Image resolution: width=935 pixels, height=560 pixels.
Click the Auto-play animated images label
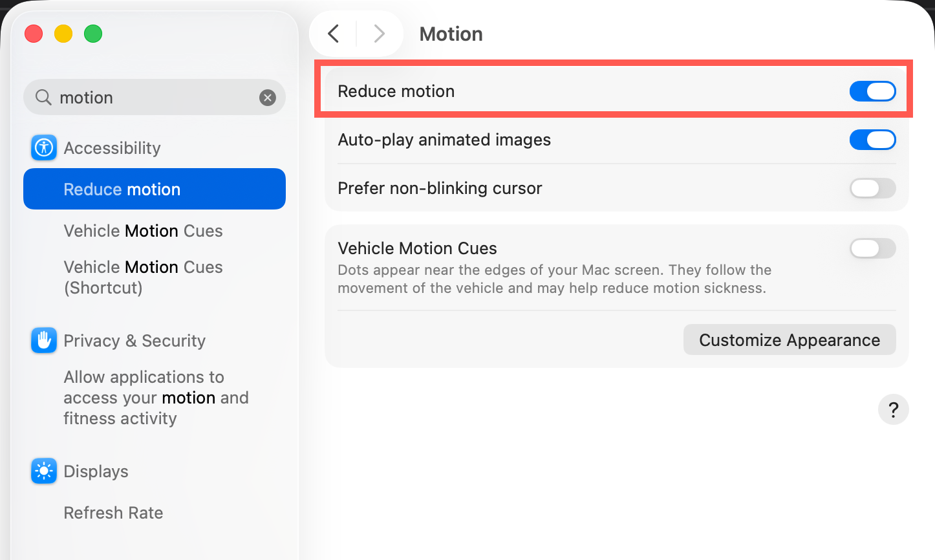(444, 140)
